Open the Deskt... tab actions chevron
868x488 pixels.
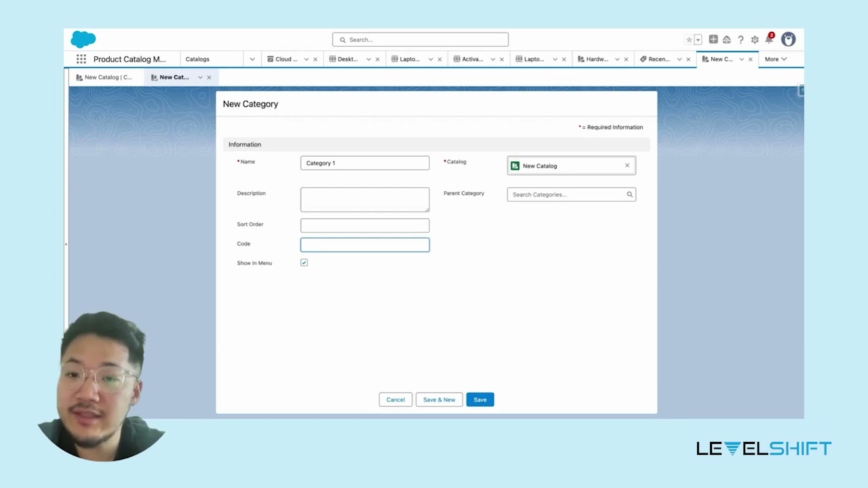point(369,60)
